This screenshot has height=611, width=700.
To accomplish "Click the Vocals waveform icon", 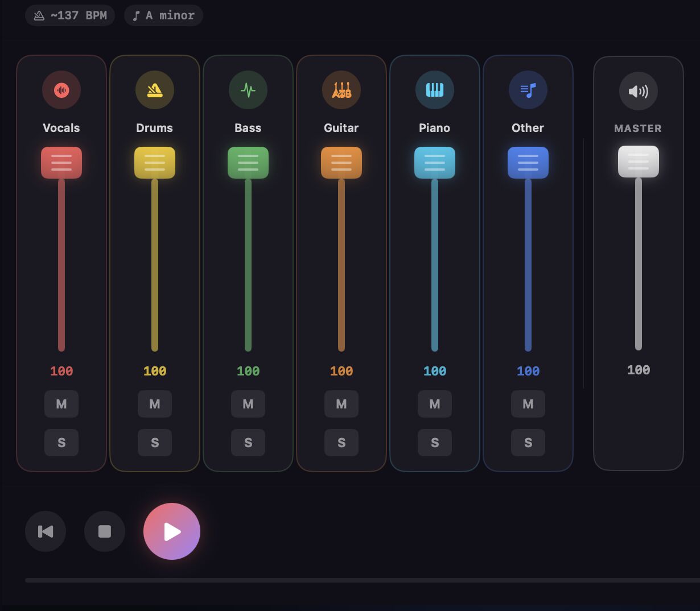I will pos(61,90).
